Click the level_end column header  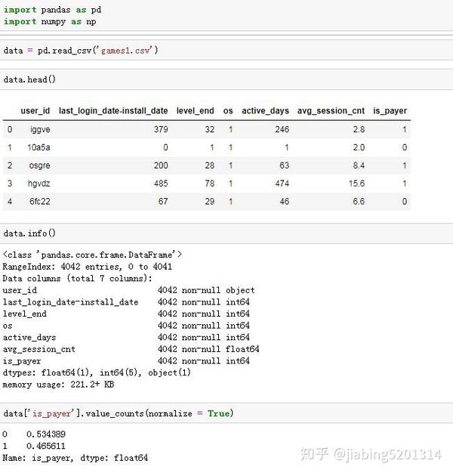(x=195, y=110)
